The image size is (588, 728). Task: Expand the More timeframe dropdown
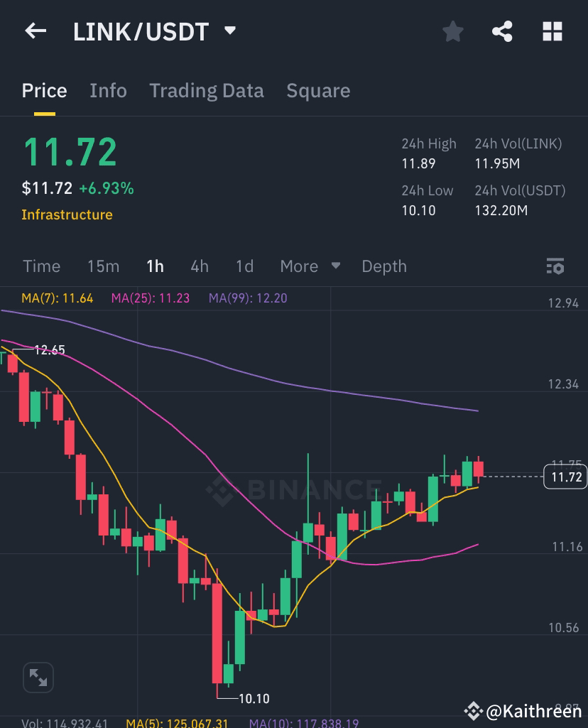(310, 266)
